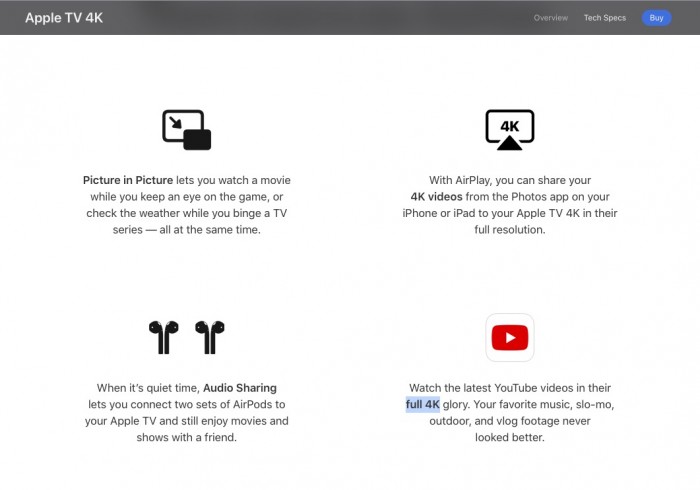Click the line "lets you connect two sets of AirPods to"
This screenshot has width=700, height=490.
click(187, 404)
